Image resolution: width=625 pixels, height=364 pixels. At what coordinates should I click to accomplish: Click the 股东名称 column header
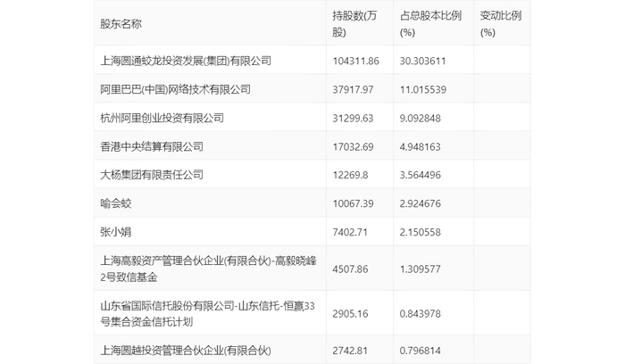tap(121, 24)
